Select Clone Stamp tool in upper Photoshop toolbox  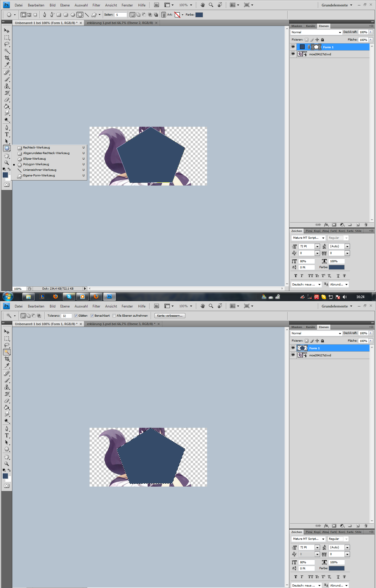7,86
